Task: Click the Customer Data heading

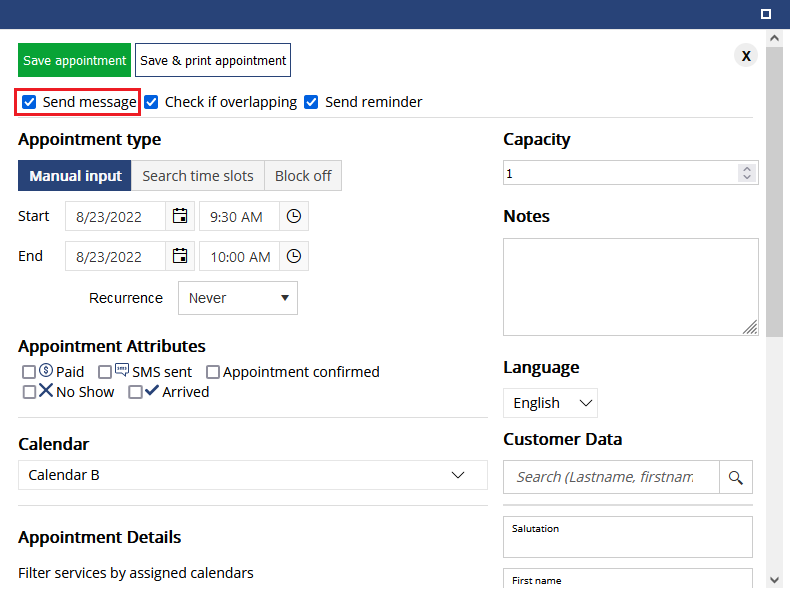Action: 562,439
